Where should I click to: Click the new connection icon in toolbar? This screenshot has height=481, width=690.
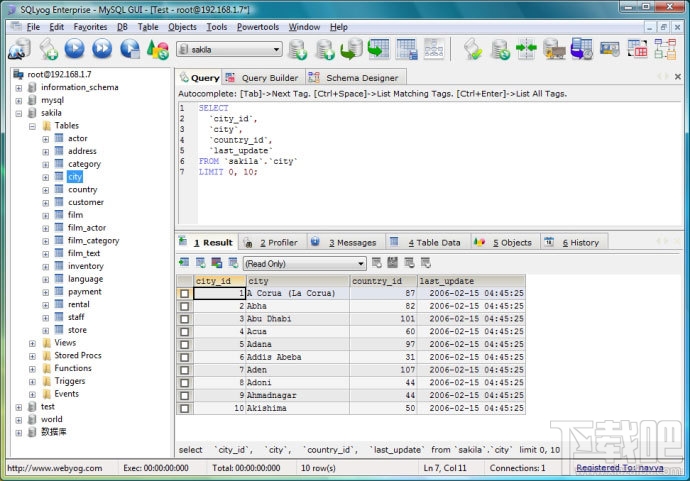coord(19,48)
